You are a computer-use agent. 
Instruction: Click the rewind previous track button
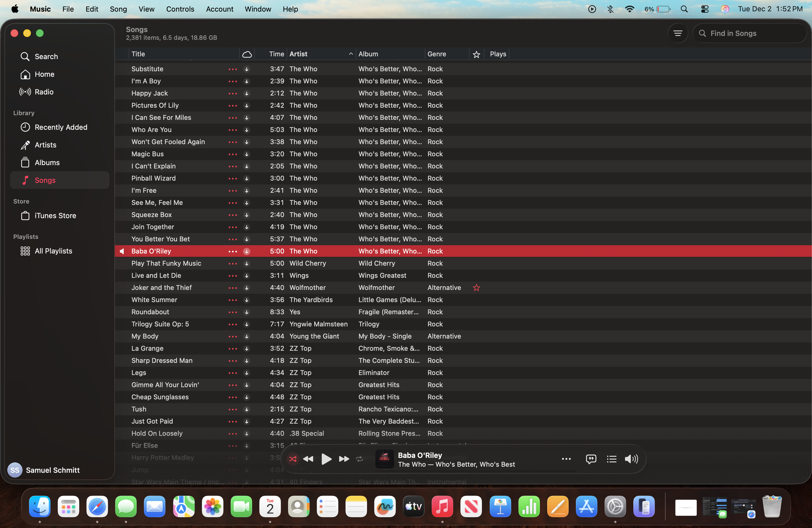[x=308, y=459]
